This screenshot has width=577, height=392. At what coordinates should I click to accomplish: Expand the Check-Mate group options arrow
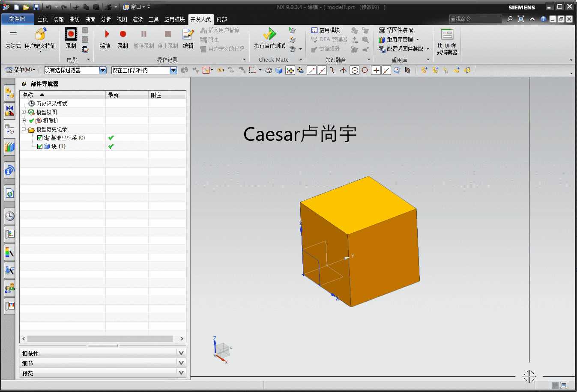(x=301, y=59)
